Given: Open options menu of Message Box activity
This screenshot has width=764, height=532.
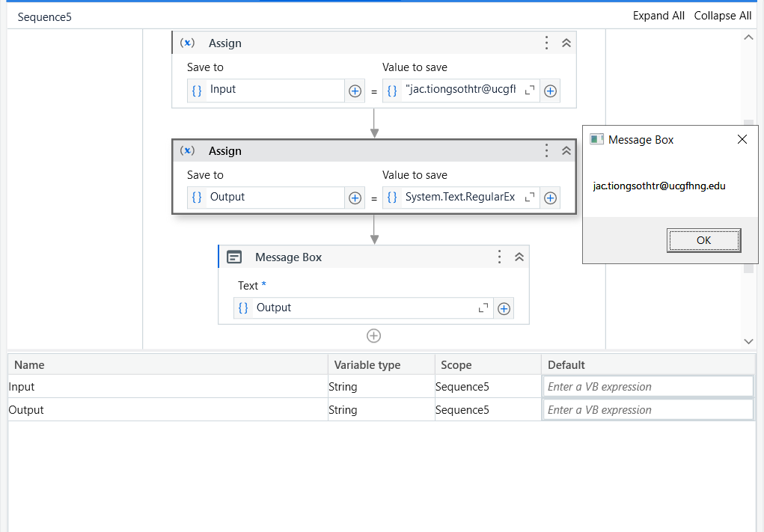Looking at the screenshot, I should 499,257.
